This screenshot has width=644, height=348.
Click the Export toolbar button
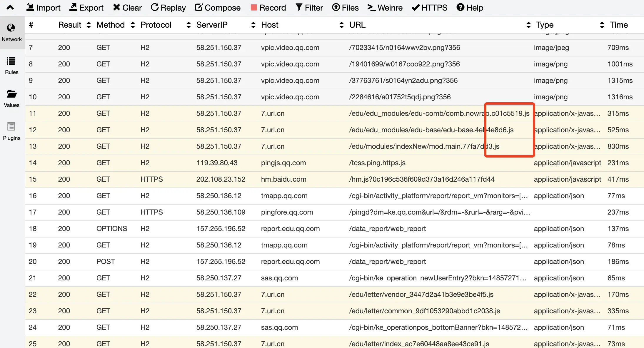pyautogui.click(x=86, y=8)
